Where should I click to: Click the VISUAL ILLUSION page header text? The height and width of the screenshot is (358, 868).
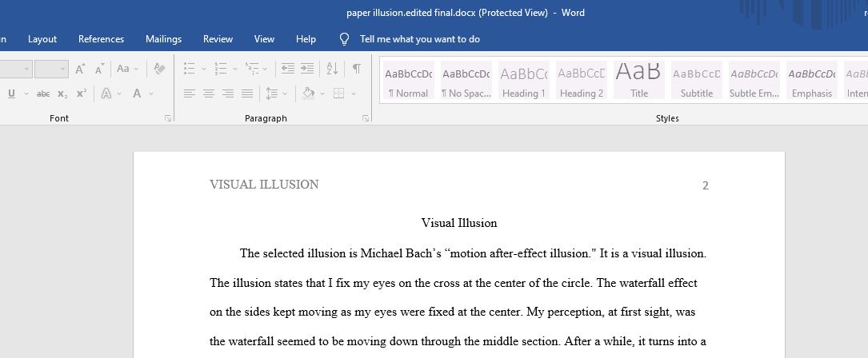(x=264, y=185)
